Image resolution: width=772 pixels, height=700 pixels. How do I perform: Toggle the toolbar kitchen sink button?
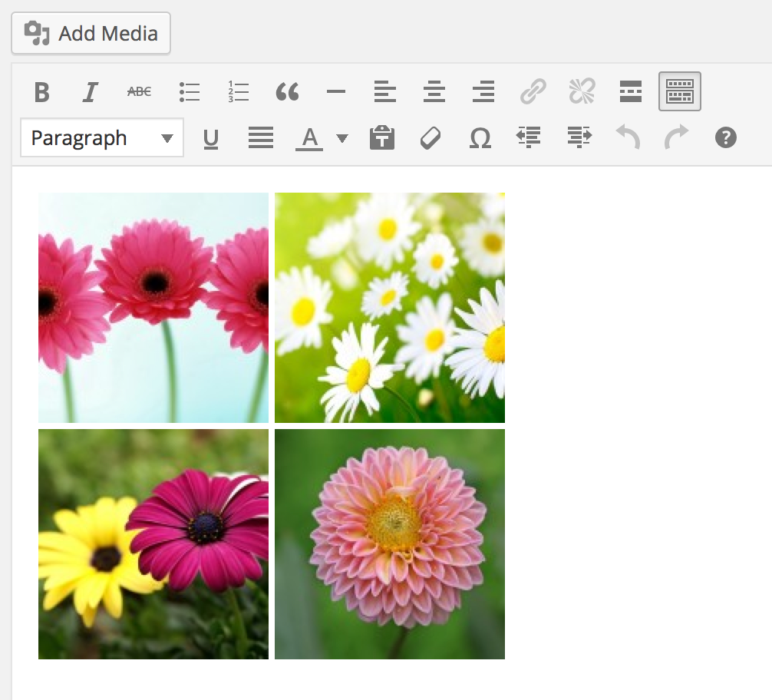pyautogui.click(x=679, y=92)
